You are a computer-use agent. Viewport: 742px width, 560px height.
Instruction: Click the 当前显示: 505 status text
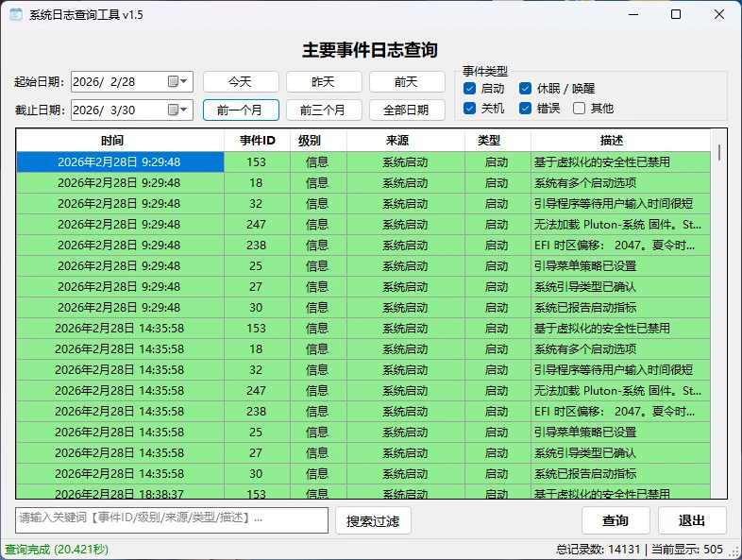(x=687, y=549)
